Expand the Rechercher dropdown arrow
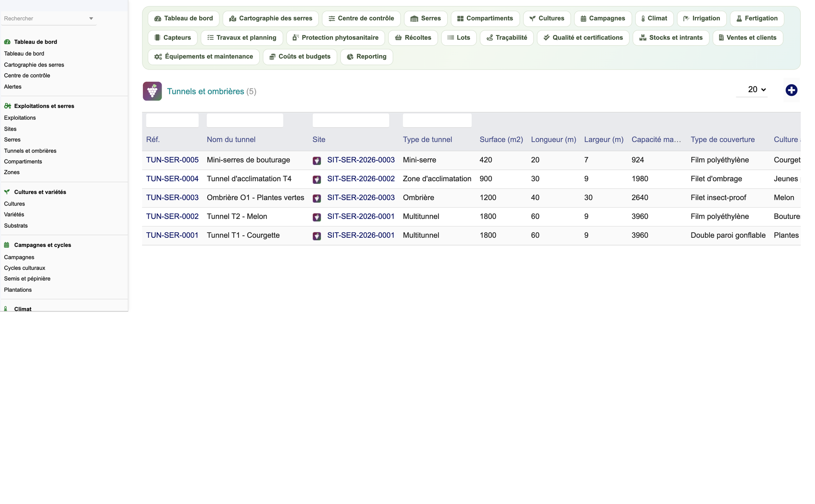The image size is (815, 504). [91, 18]
